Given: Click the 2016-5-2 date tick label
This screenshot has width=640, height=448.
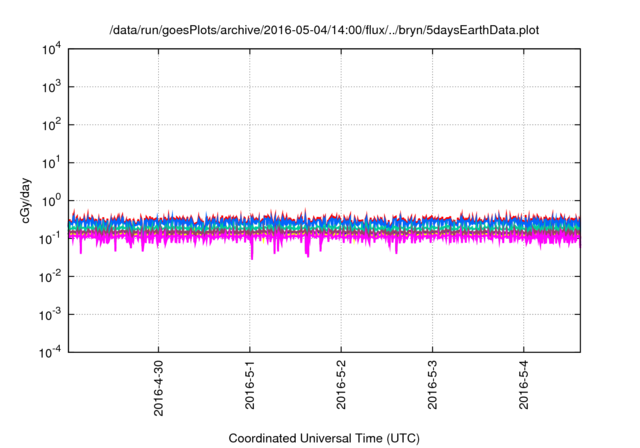Looking at the screenshot, I should [x=341, y=385].
